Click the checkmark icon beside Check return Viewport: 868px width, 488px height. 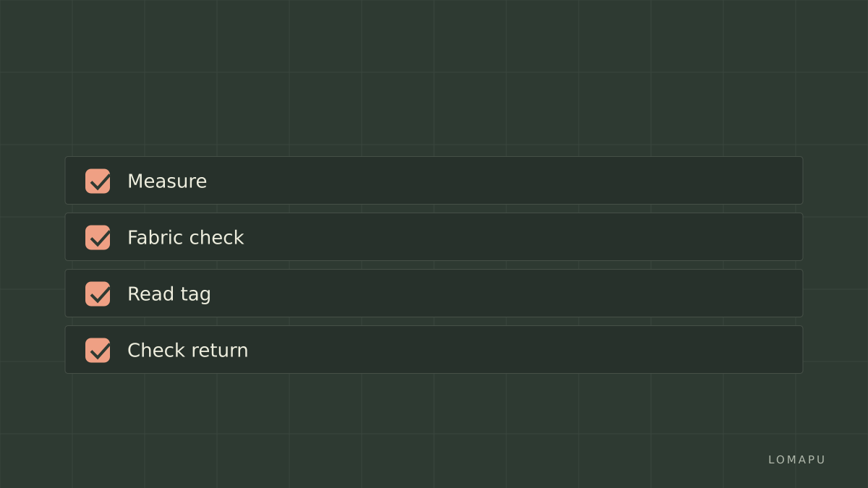coord(98,350)
